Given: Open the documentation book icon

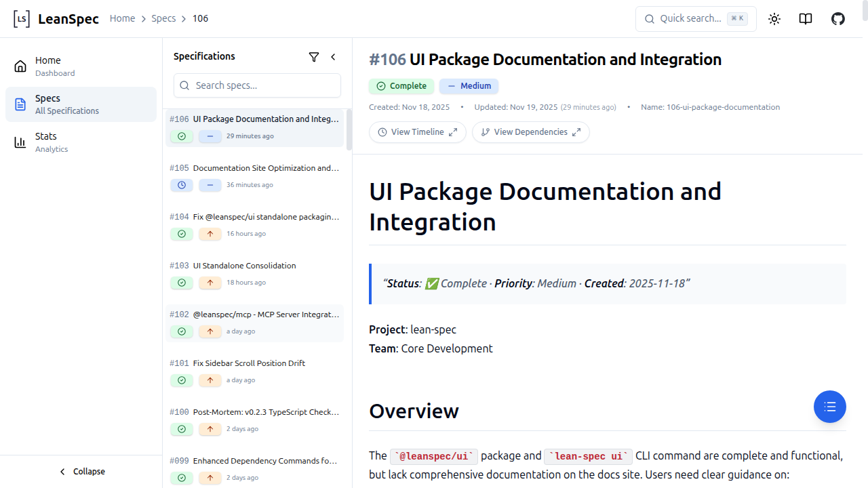Looking at the screenshot, I should click(805, 18).
